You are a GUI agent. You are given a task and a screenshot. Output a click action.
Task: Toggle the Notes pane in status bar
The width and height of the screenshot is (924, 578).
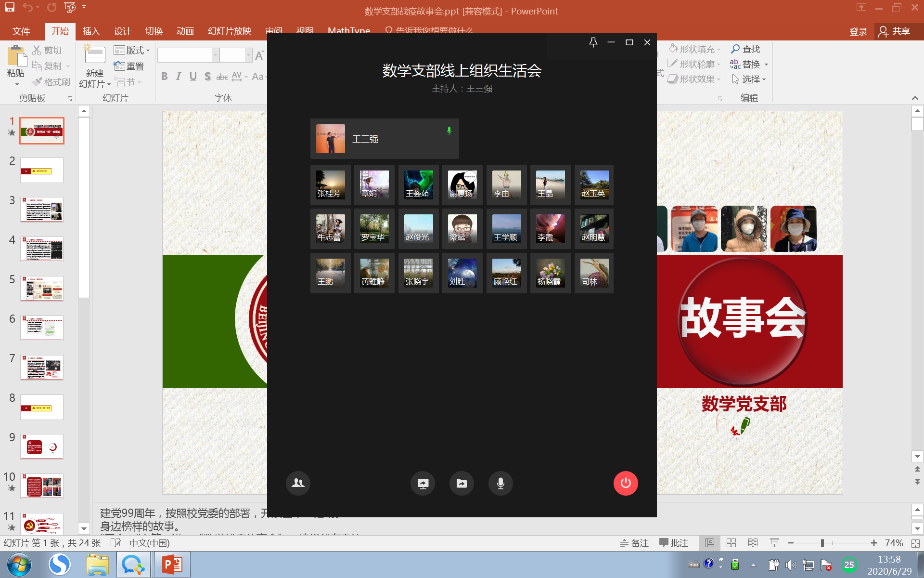click(634, 543)
